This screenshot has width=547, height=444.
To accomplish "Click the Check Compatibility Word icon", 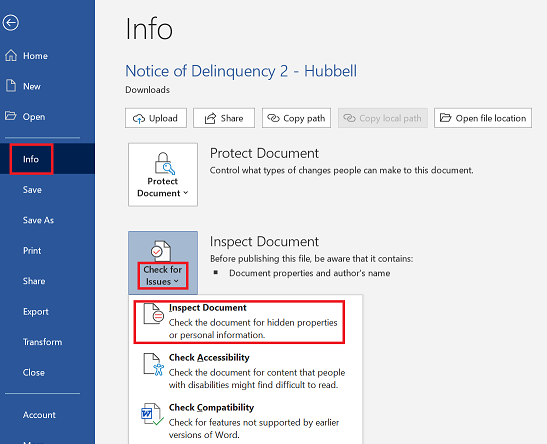I will point(152,414).
